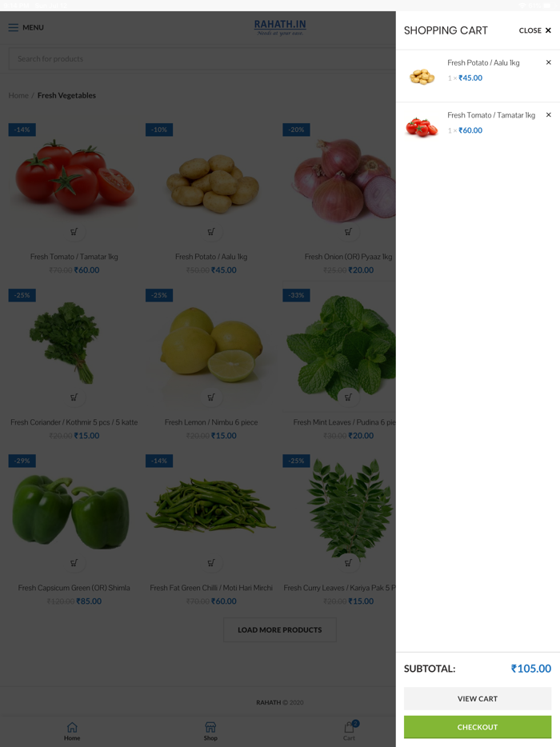Add Fresh Capsicum Green via cart icon
The width and height of the screenshot is (560, 747).
(x=74, y=563)
